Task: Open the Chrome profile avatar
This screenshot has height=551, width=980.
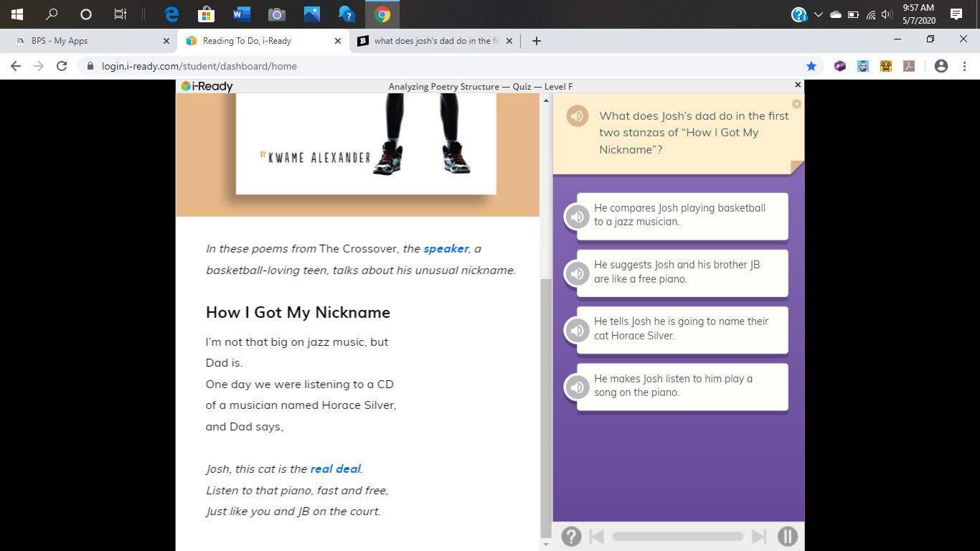Action: (941, 66)
